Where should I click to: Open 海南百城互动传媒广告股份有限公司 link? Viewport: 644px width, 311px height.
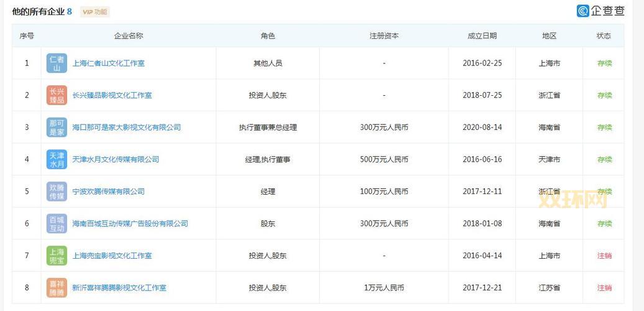[x=130, y=224]
